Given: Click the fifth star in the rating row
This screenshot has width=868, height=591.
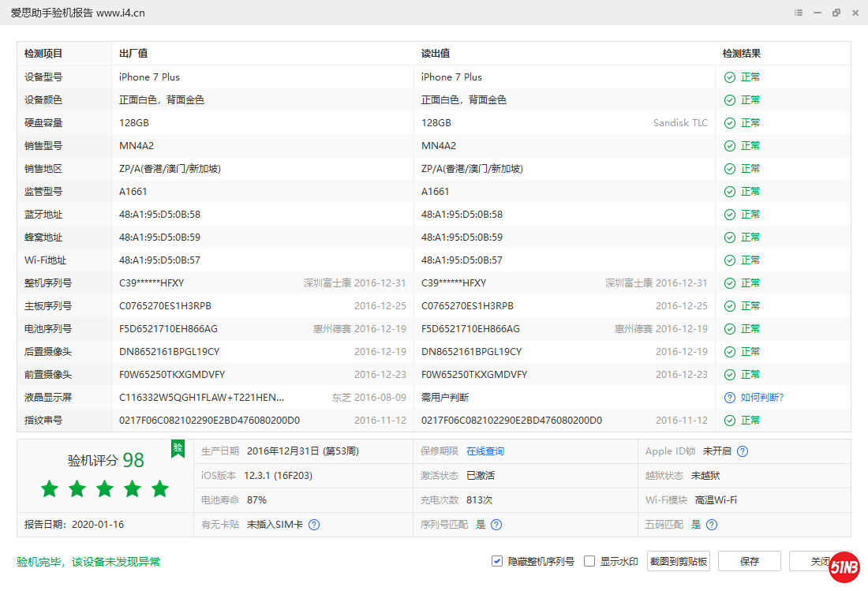Looking at the screenshot, I should click(159, 488).
